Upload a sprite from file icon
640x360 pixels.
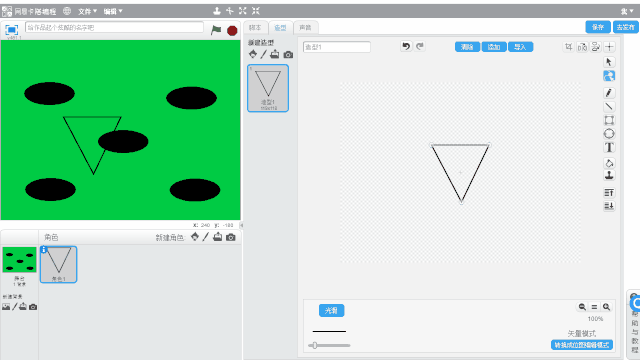point(218,237)
